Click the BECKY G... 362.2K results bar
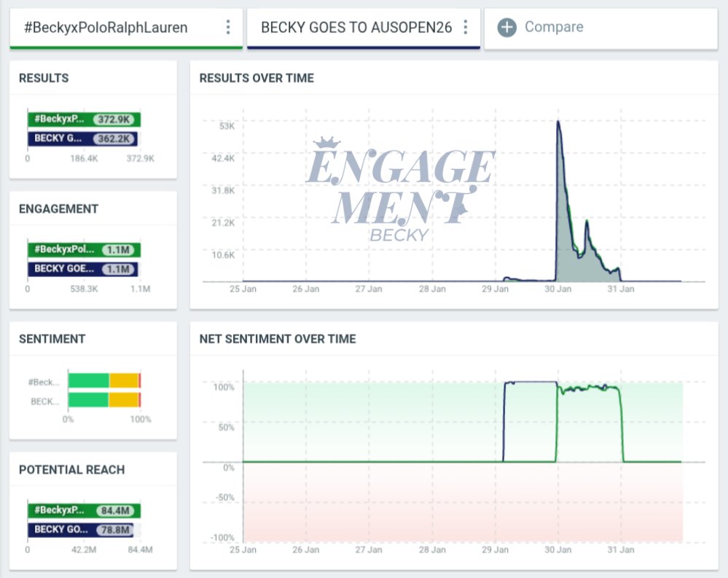 [82, 138]
